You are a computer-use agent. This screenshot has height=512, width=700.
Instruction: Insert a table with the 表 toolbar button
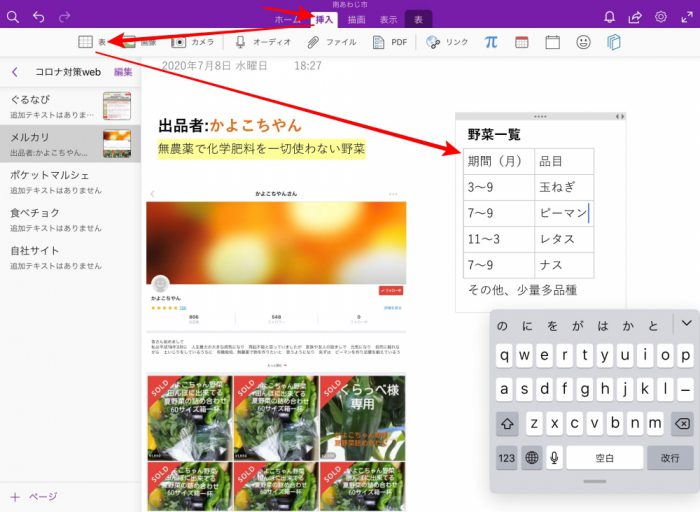(x=92, y=42)
